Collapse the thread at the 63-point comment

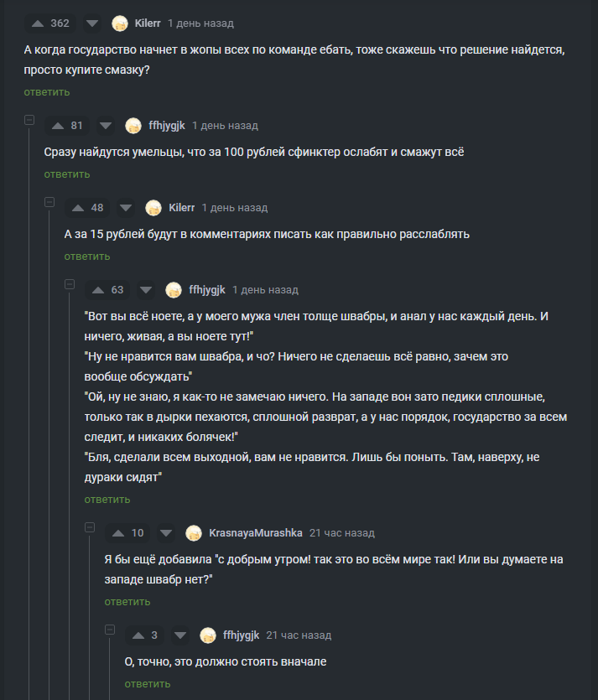pos(70,284)
